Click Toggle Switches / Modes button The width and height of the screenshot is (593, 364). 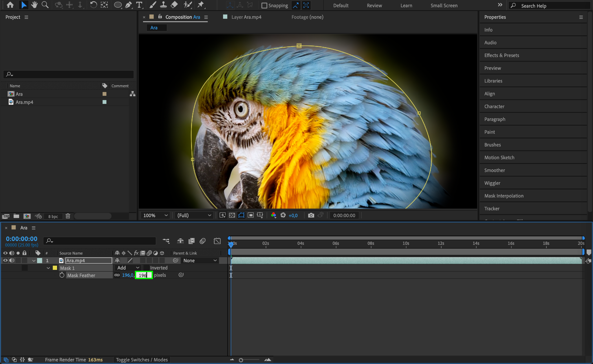click(142, 360)
